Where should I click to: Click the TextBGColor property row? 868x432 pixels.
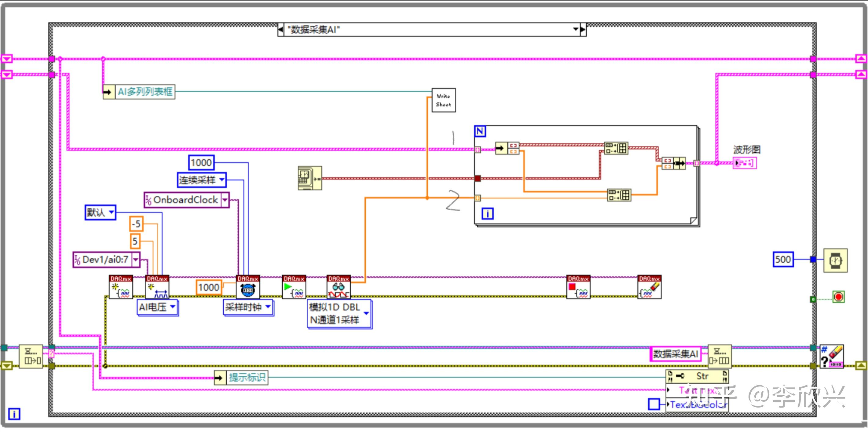(697, 404)
